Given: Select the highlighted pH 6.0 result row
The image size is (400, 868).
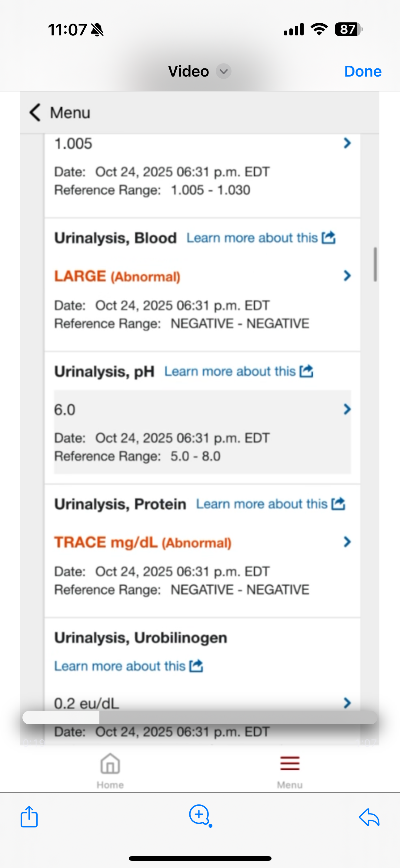Looking at the screenshot, I should point(202,432).
